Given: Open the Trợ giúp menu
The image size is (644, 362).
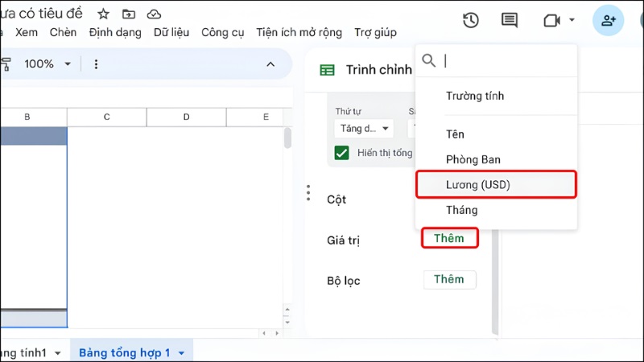Looking at the screenshot, I should (x=375, y=32).
